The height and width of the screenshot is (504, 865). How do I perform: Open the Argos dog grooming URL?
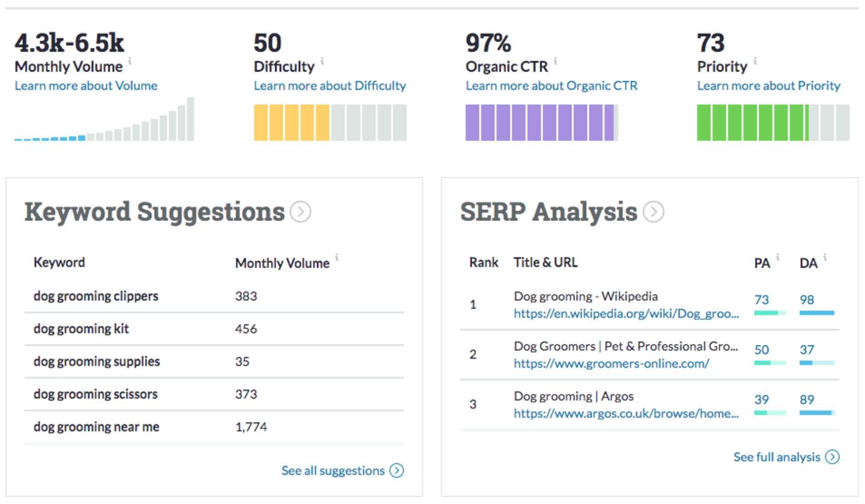click(x=626, y=414)
